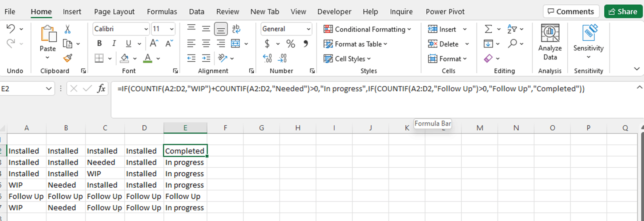Open the Number Format General dropdown

click(x=308, y=29)
